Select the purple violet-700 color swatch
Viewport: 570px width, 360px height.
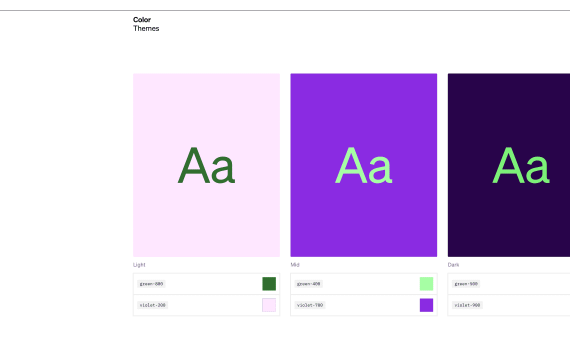coord(426,305)
